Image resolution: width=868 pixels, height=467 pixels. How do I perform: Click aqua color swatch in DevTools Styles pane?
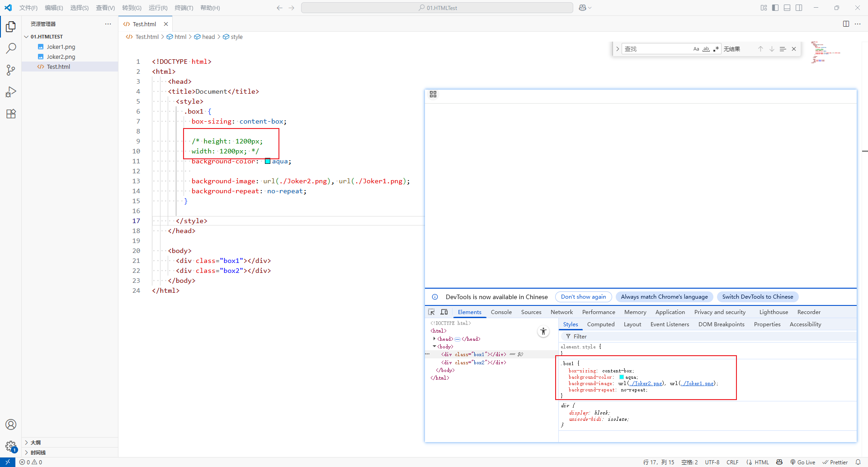[621, 377]
